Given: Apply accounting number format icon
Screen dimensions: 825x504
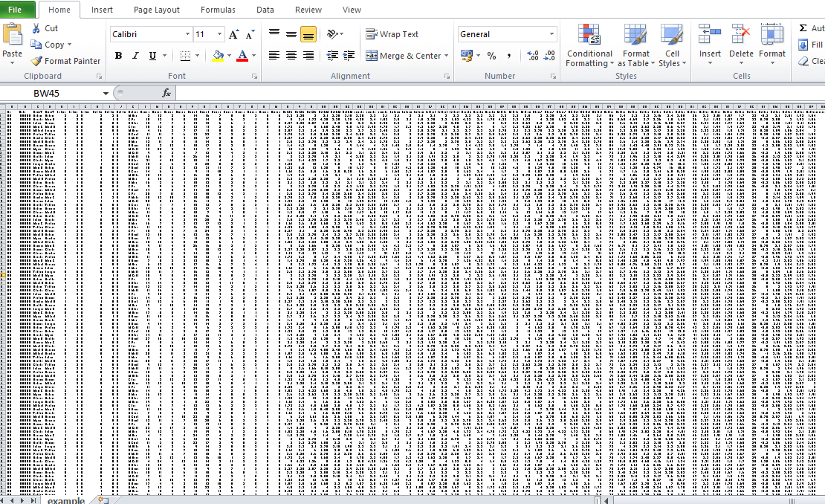Looking at the screenshot, I should (466, 55).
